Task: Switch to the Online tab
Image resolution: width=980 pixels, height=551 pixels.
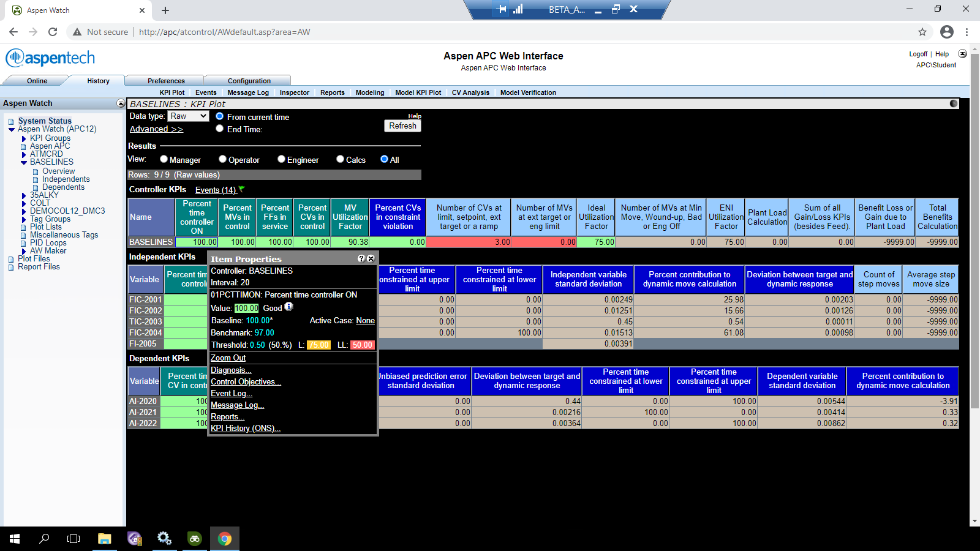Action: coord(37,81)
